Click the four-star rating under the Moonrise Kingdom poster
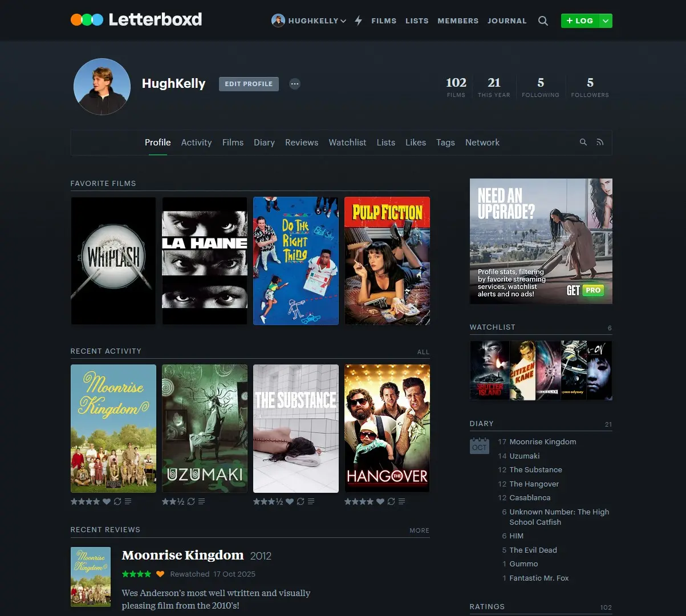The width and height of the screenshot is (686, 616). point(86,501)
